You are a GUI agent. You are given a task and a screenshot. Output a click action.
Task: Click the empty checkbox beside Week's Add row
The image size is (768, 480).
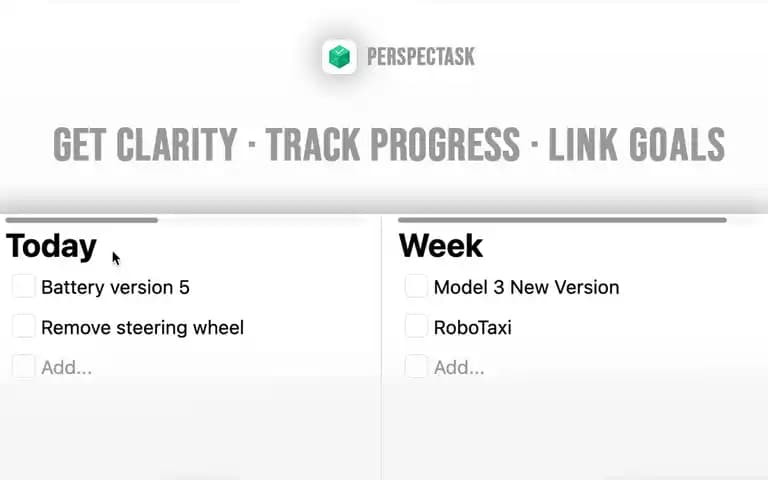pos(416,366)
